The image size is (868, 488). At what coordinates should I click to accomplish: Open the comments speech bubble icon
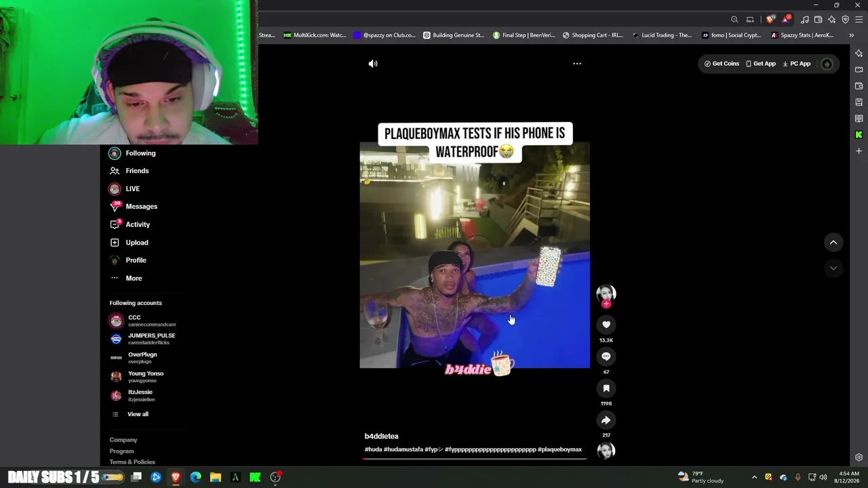click(606, 357)
